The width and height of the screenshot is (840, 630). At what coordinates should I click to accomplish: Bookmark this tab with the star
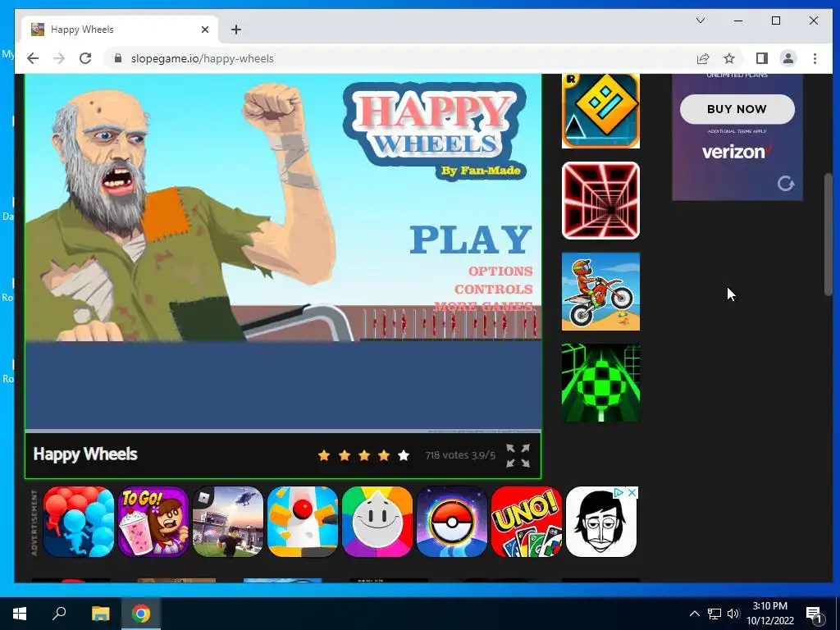[x=729, y=58]
